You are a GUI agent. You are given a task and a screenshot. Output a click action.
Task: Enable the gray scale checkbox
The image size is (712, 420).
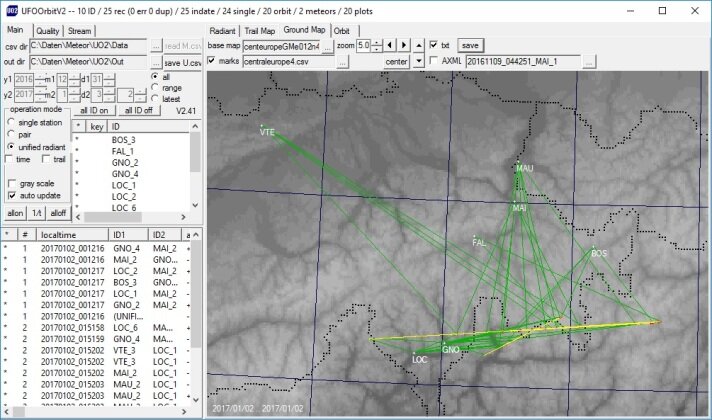tap(13, 184)
